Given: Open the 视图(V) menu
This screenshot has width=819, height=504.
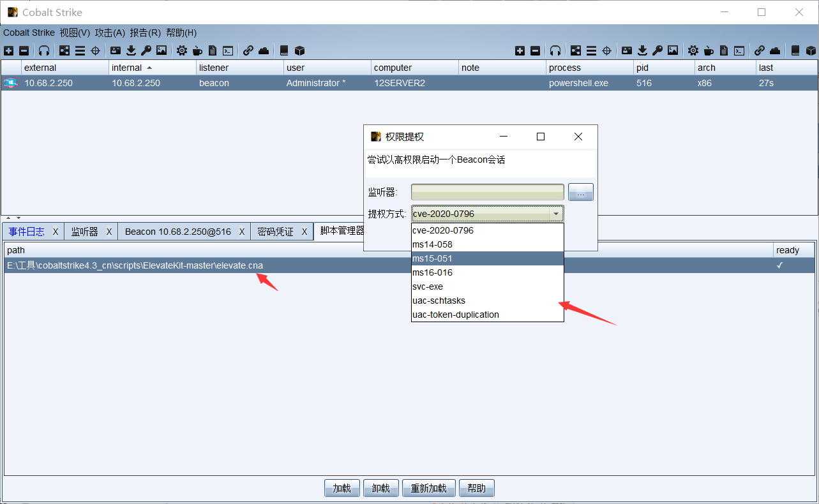Looking at the screenshot, I should pos(75,33).
